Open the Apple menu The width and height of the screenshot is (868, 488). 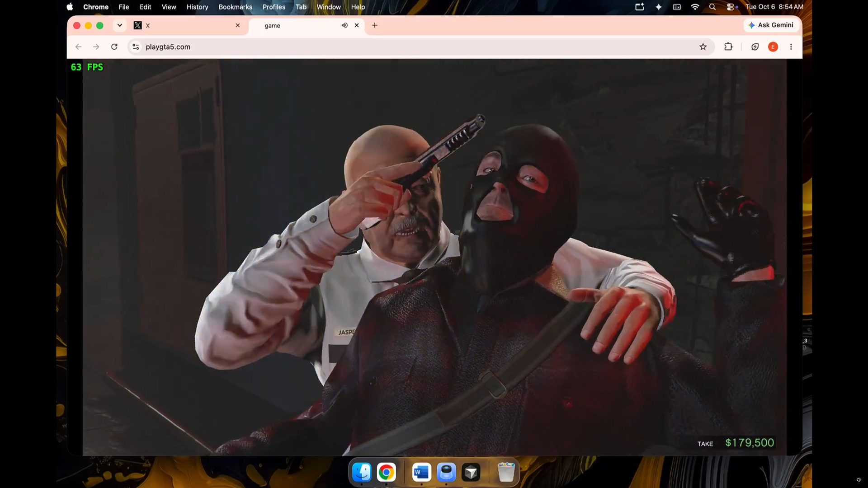tap(70, 7)
